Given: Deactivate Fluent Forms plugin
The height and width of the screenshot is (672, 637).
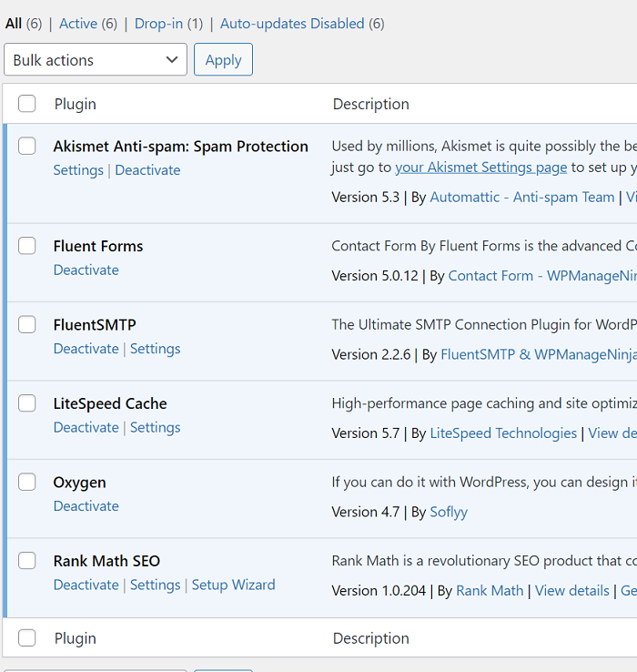Looking at the screenshot, I should point(86,270).
